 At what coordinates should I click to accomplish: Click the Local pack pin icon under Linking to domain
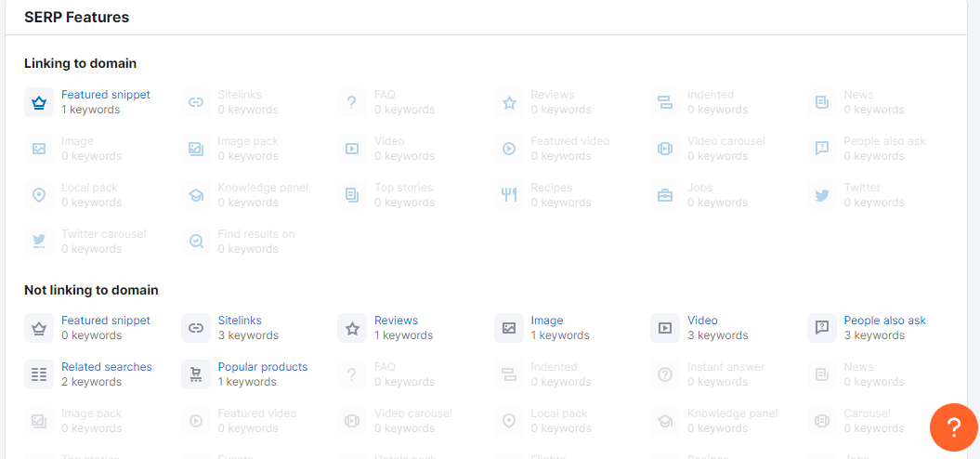pyautogui.click(x=39, y=195)
